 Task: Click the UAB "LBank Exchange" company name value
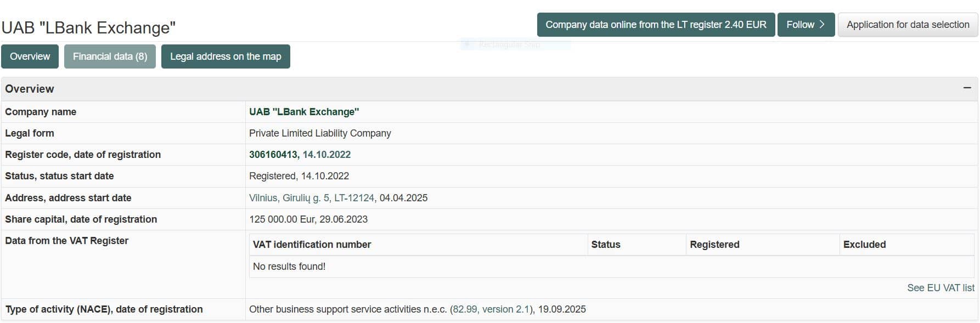click(x=304, y=112)
